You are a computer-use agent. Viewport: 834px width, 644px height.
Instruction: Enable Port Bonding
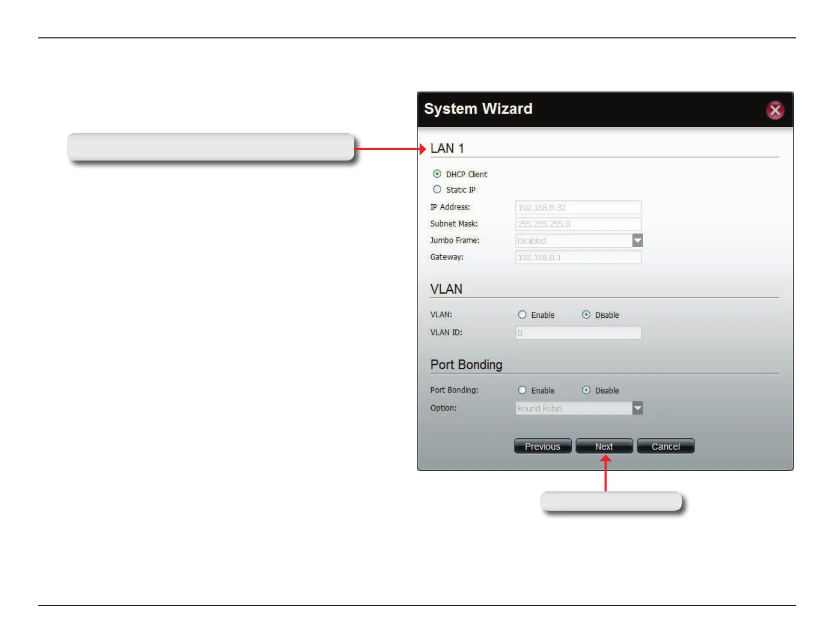[522, 390]
